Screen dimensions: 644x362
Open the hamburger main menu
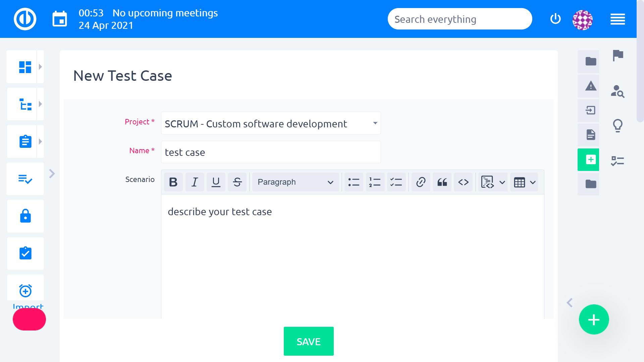click(618, 19)
